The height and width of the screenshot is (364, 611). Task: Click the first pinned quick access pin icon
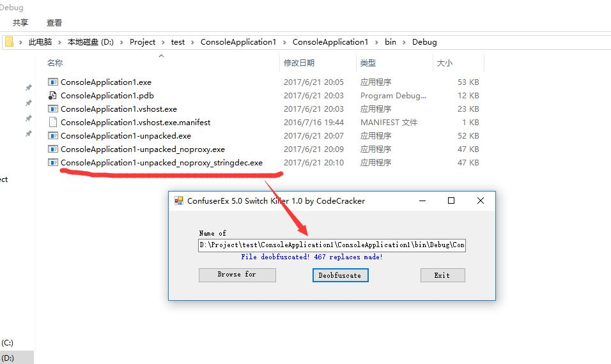point(29,87)
